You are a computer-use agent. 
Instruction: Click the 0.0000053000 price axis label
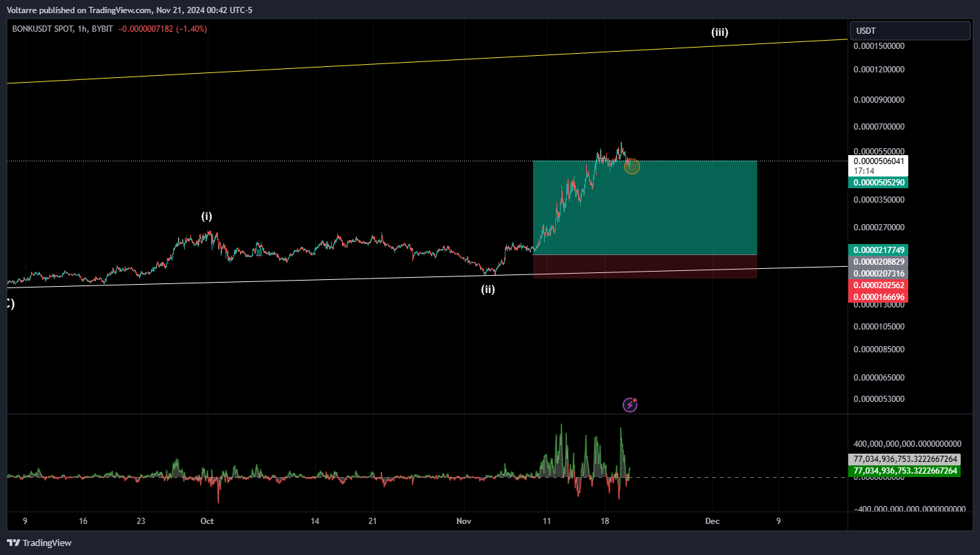879,399
